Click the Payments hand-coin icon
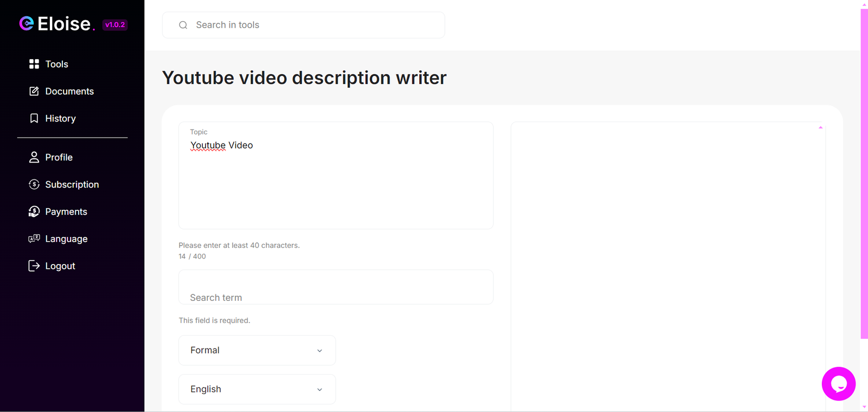Screen dimensions: 868x412 point(34,211)
